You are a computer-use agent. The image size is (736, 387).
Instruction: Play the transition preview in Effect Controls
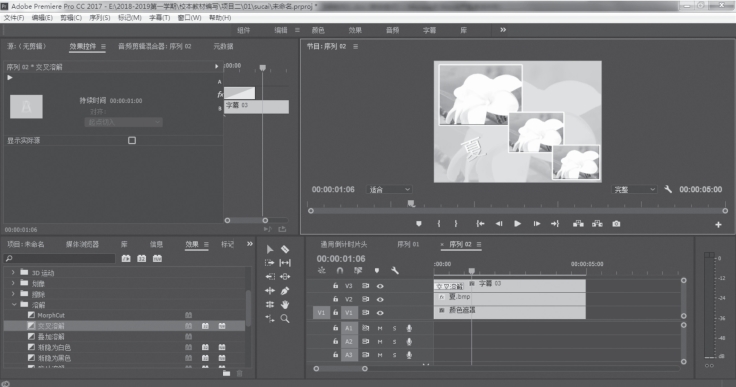point(9,77)
